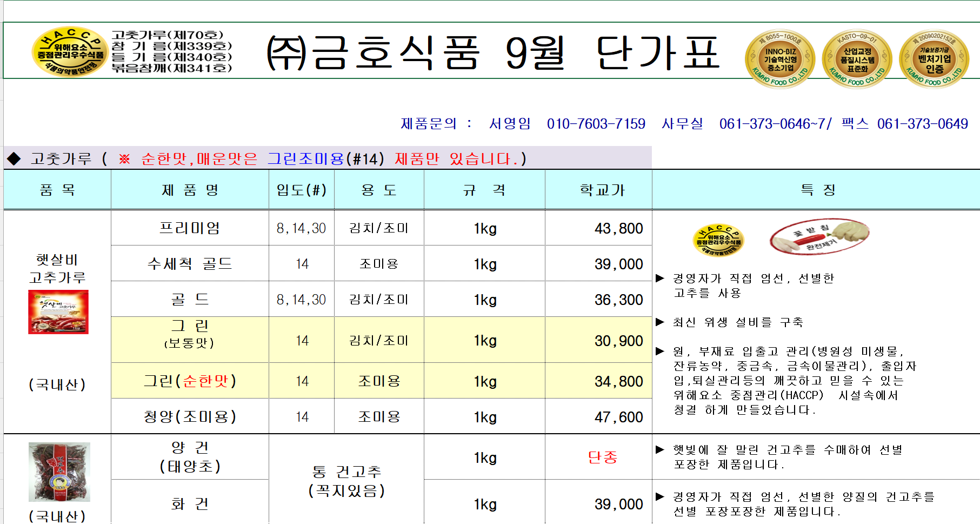This screenshot has height=524, width=980.
Task: Click the ㈜금호식품 9월 단가표 title
Action: point(493,53)
